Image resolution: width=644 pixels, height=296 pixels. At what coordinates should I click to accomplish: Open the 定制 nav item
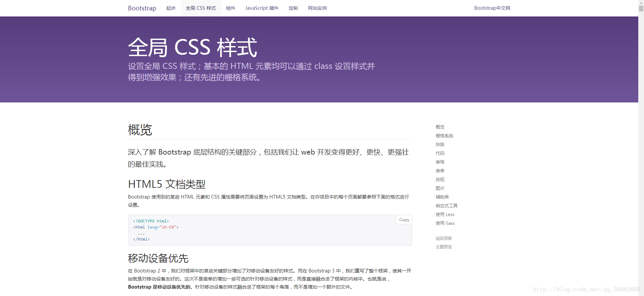293,8
